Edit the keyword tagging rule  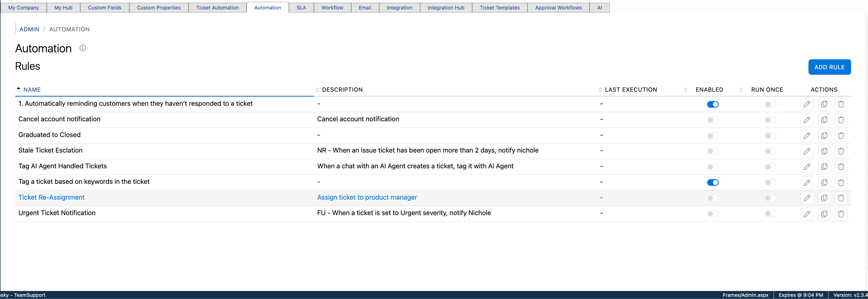[x=807, y=182]
